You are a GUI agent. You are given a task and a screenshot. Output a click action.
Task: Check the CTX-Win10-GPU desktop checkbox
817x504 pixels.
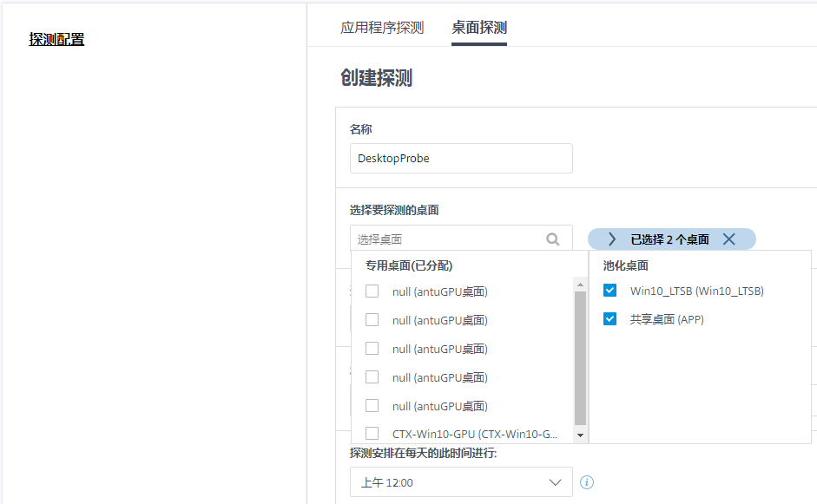[372, 433]
